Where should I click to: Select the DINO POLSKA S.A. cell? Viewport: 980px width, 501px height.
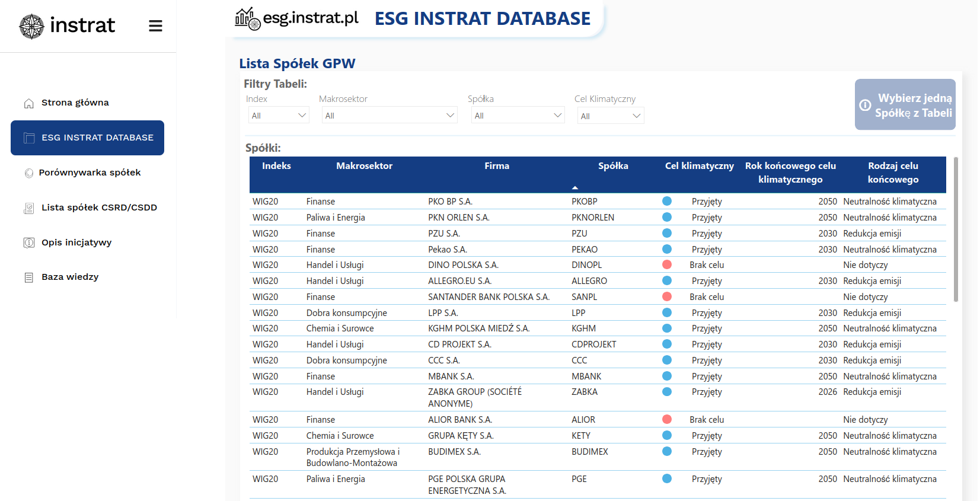pyautogui.click(x=463, y=265)
